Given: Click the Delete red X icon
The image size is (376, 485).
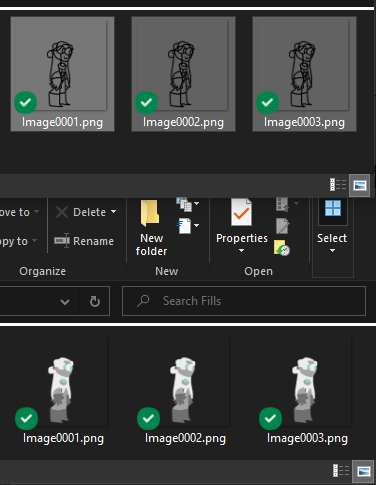Looking at the screenshot, I should point(62,212).
